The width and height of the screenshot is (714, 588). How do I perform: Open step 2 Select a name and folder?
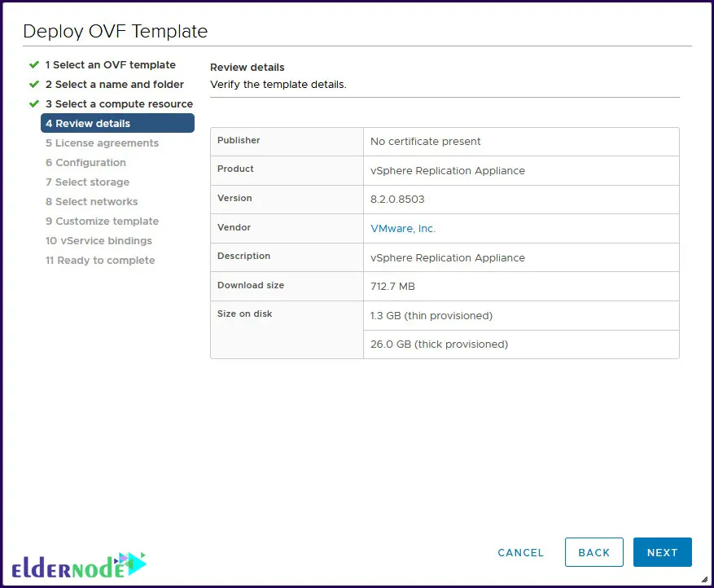click(x=114, y=85)
